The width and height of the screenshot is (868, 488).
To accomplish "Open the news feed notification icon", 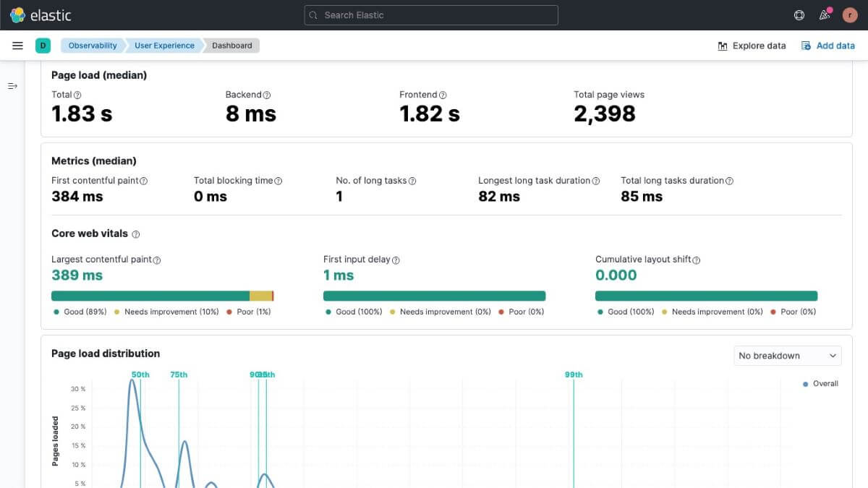I will coord(824,14).
